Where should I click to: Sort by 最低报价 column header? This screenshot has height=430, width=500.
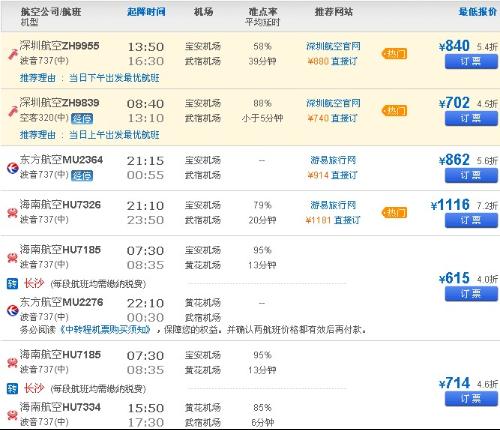(478, 12)
